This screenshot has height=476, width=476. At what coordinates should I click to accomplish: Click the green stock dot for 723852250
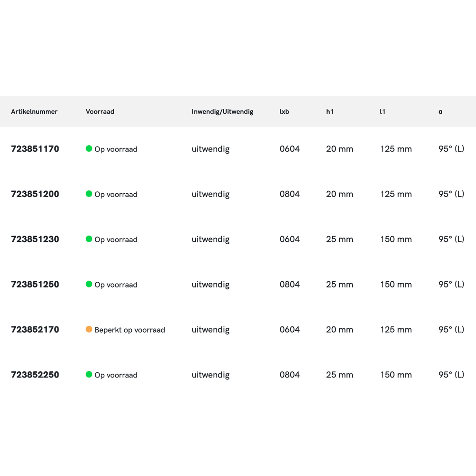(x=89, y=375)
